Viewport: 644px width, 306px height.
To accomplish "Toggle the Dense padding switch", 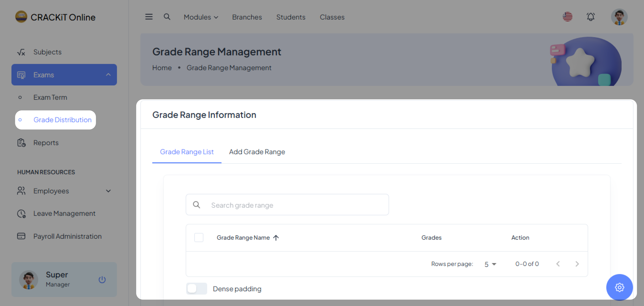I will (197, 289).
